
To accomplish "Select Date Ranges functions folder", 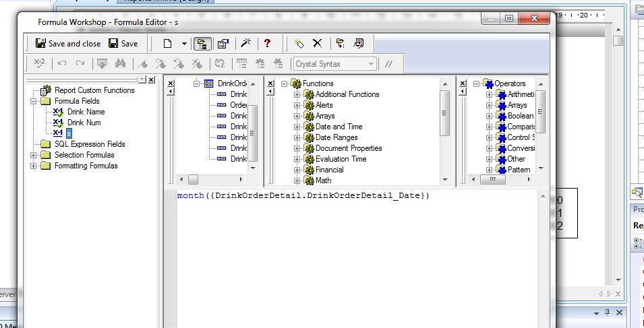I will [x=336, y=137].
